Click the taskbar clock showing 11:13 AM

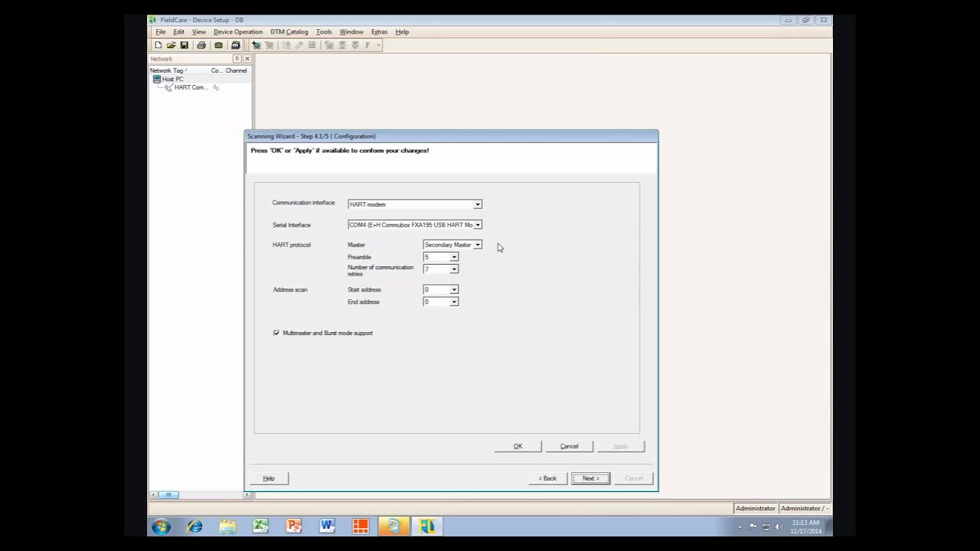[805, 527]
